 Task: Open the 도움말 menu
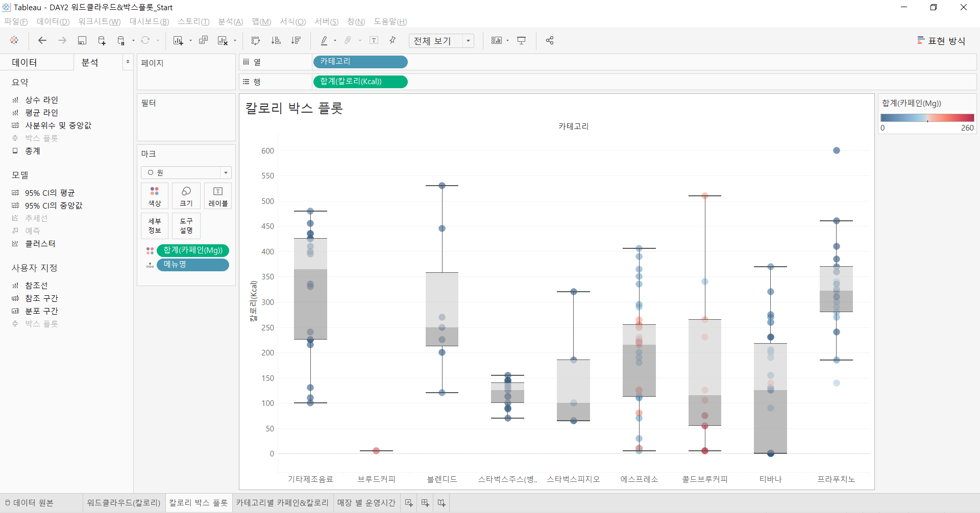[x=390, y=21]
